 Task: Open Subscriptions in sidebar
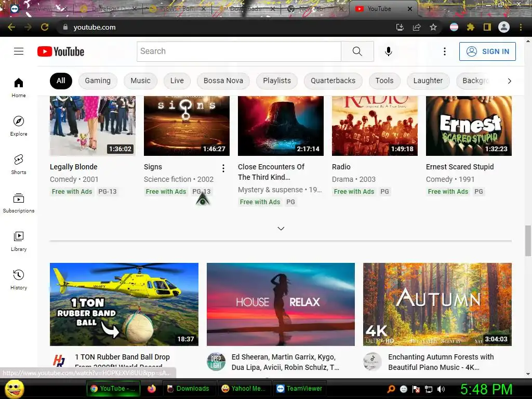tap(19, 203)
